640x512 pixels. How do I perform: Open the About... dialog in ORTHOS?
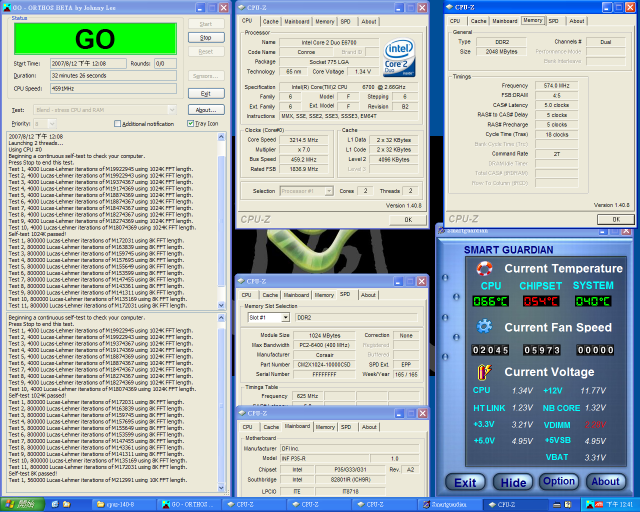click(206, 110)
